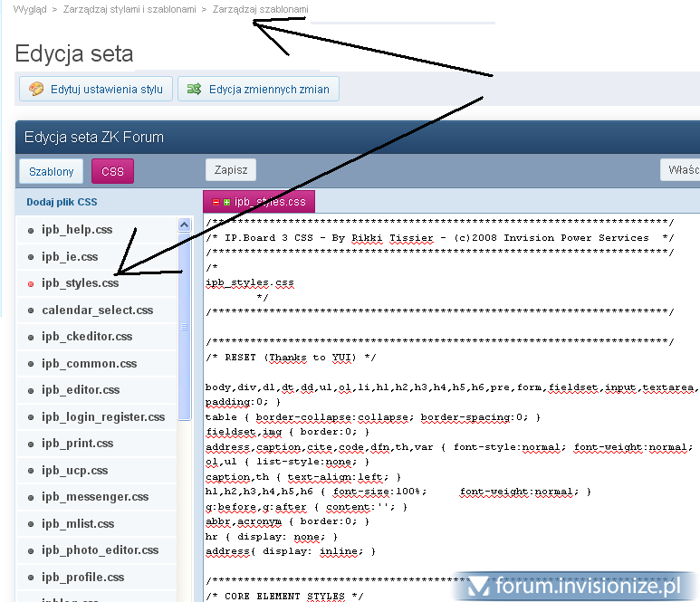Click the green arrows icon beside Edycja zmiennych zmian
700x602 pixels.
194,89
